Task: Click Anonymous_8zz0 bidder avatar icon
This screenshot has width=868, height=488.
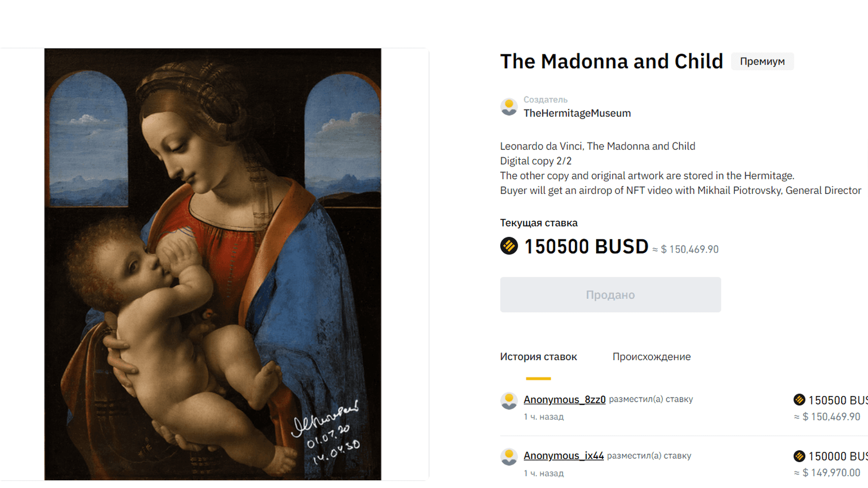Action: pyautogui.click(x=509, y=401)
